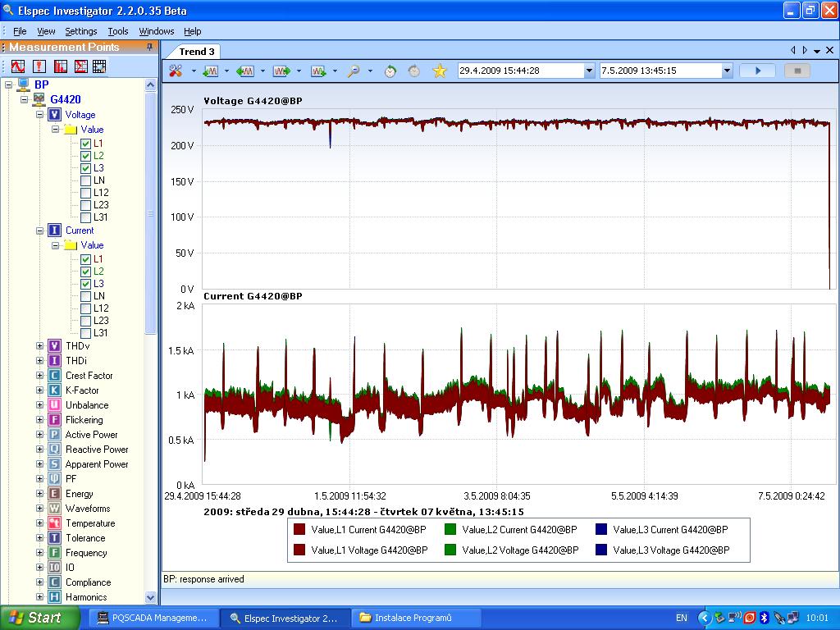Check Voltage LN checkbox
This screenshot has width=840, height=630.
coord(85,180)
